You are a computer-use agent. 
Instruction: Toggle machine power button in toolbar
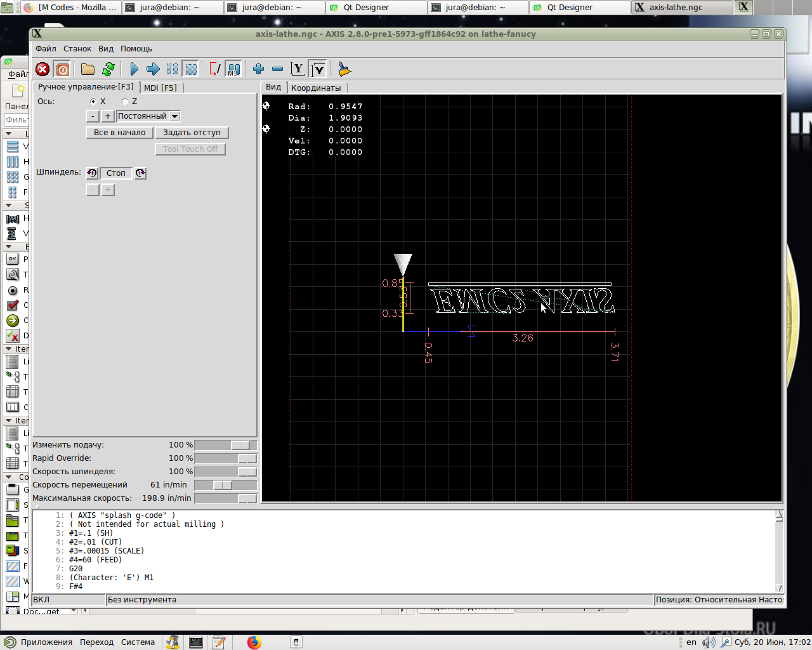(62, 69)
